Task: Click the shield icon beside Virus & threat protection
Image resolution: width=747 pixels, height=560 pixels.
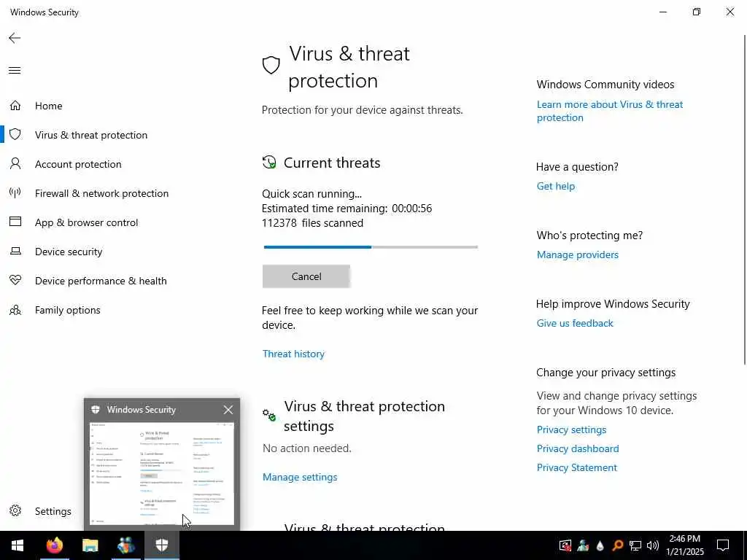Action: 15,134
